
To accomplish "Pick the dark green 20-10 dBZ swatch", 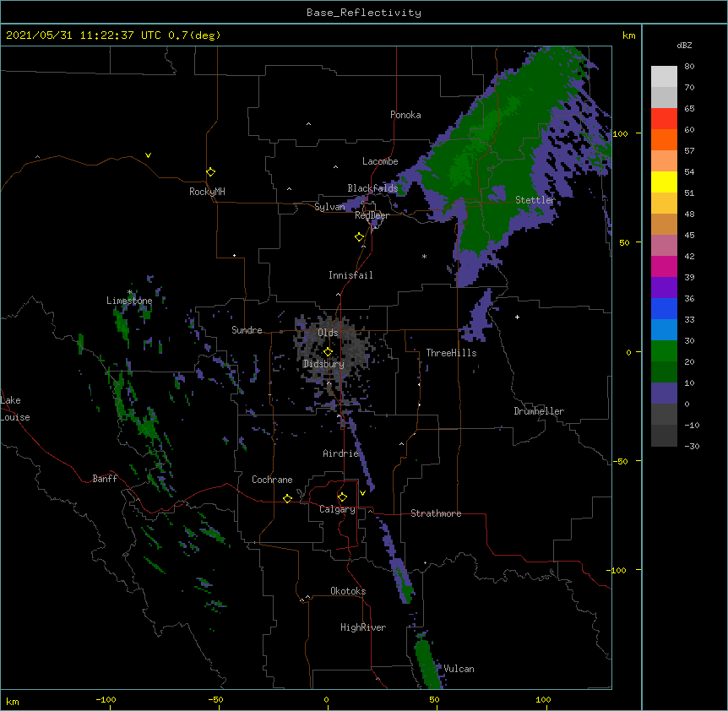I will [664, 372].
